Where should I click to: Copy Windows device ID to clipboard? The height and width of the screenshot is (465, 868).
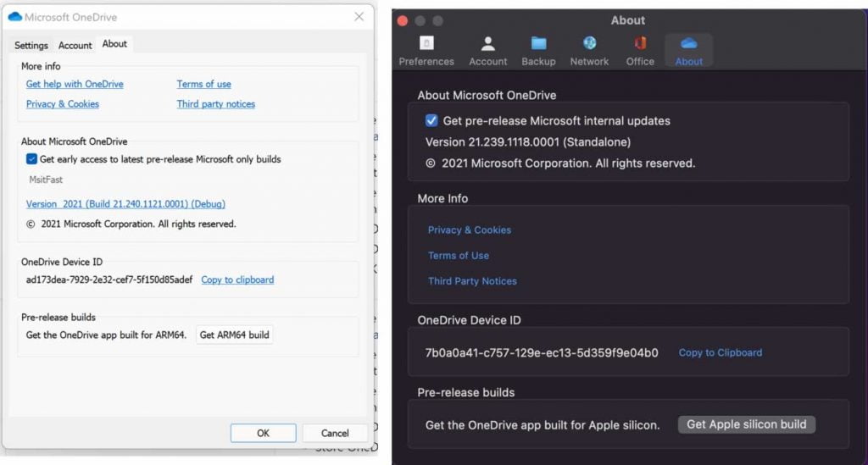pyautogui.click(x=237, y=280)
